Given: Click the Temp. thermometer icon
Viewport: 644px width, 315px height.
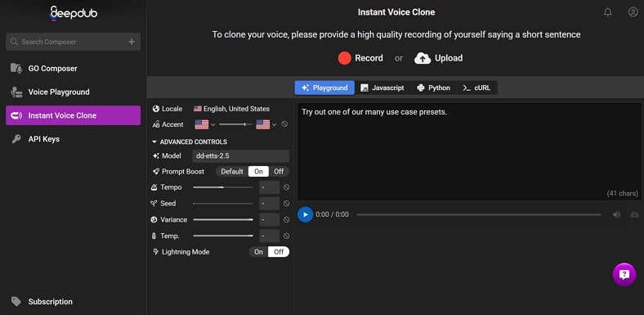Looking at the screenshot, I should pyautogui.click(x=154, y=236).
